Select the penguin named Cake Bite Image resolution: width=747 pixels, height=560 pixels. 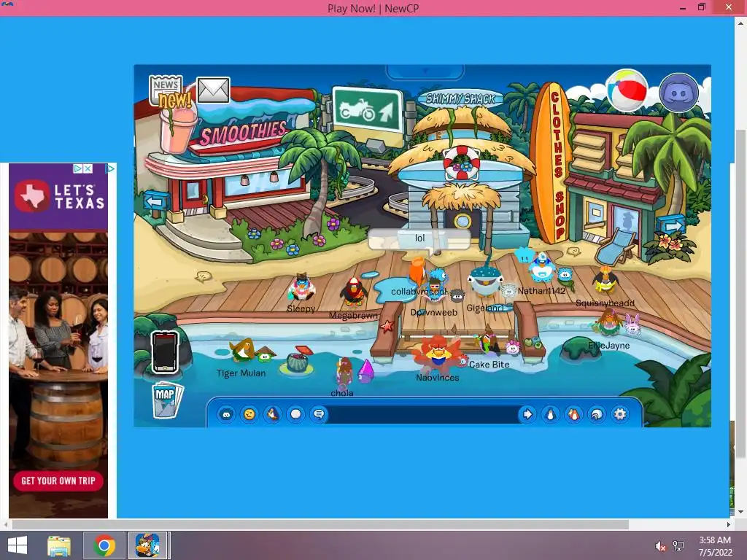[x=489, y=343]
